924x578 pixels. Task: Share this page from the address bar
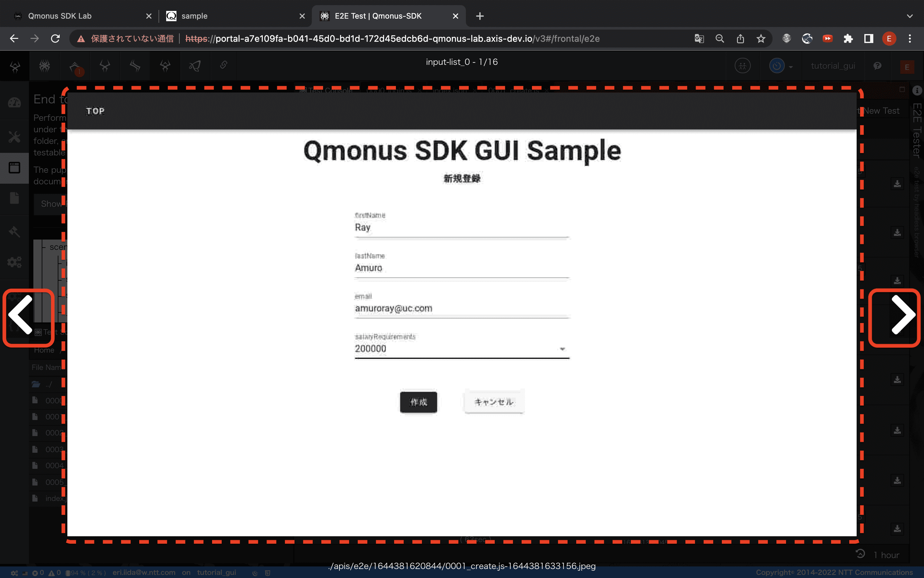pyautogui.click(x=740, y=39)
